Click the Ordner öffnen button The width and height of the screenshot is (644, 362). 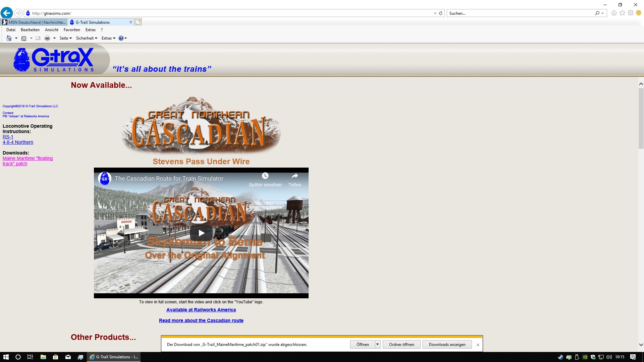tap(401, 344)
